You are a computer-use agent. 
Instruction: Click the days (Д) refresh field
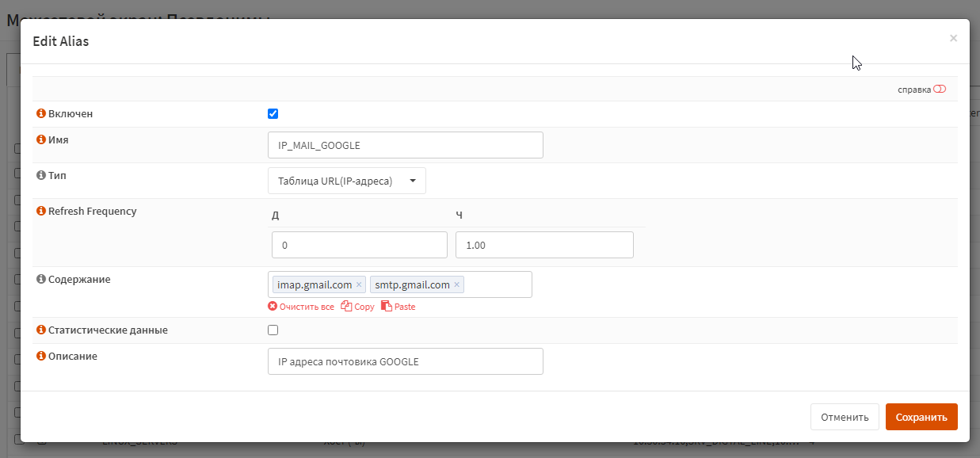360,245
